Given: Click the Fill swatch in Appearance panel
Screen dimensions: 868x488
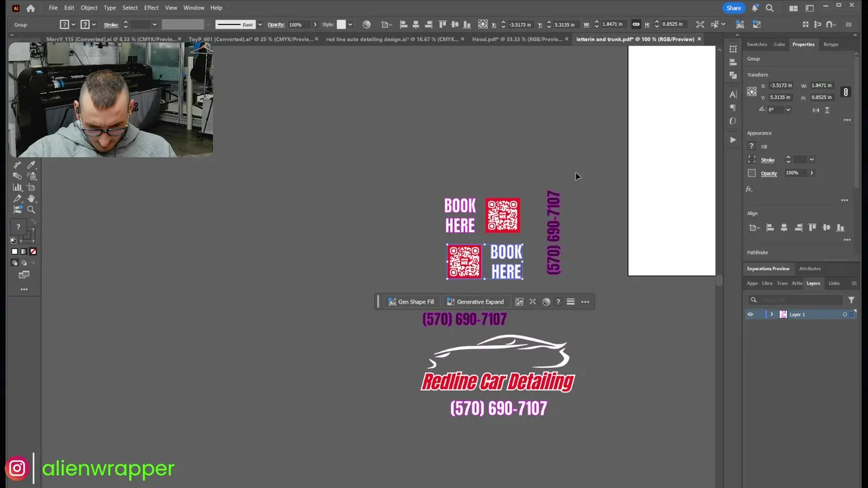Looking at the screenshot, I should (x=751, y=146).
